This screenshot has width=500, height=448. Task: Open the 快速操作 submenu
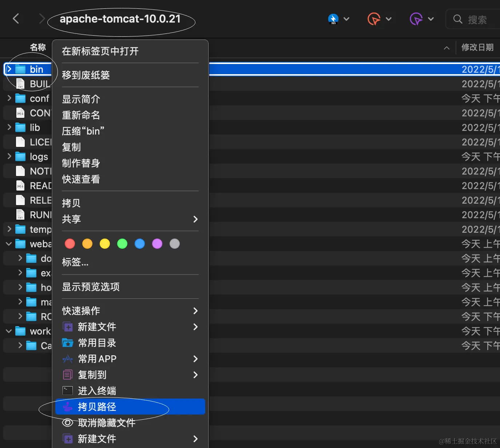click(130, 311)
